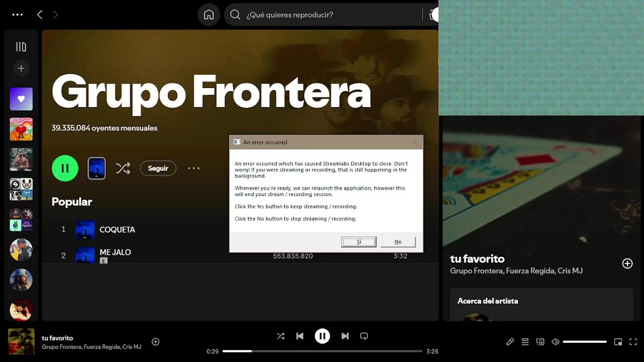The width and height of the screenshot is (644, 362).
Task: Open the play queue icon
Action: tap(525, 342)
